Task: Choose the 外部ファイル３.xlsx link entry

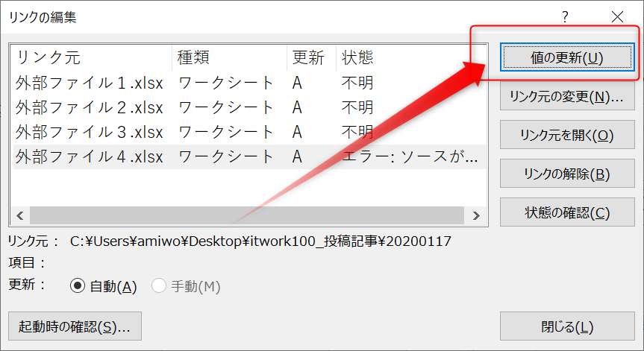Action: point(90,132)
